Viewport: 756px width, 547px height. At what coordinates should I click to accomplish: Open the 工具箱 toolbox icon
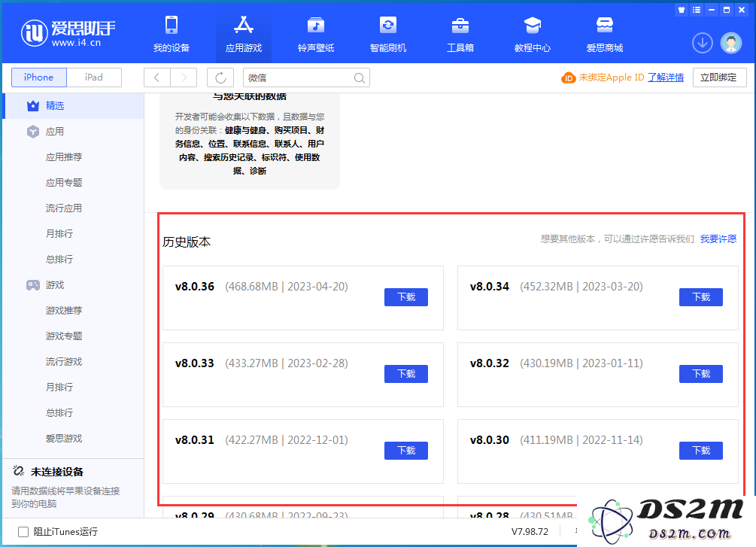460,25
